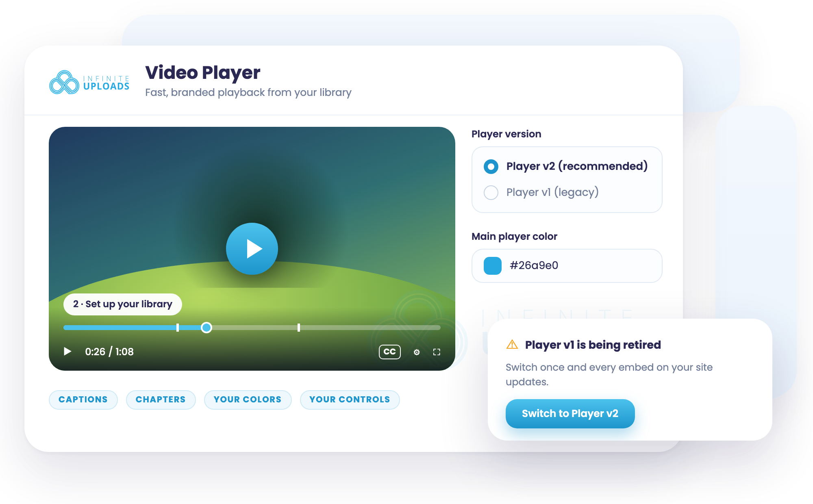Select the YOUR COLORS pill
Image resolution: width=813 pixels, height=504 pixels.
coord(248,400)
